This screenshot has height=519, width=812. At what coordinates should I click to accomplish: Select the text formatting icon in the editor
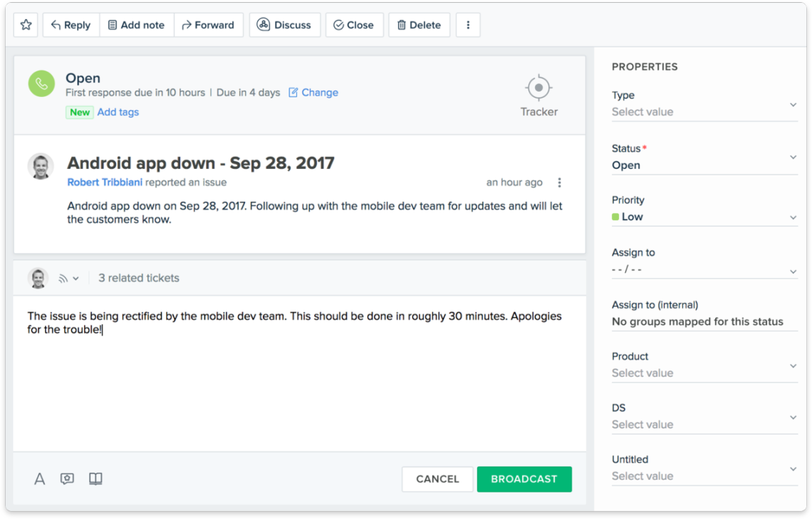click(x=39, y=478)
